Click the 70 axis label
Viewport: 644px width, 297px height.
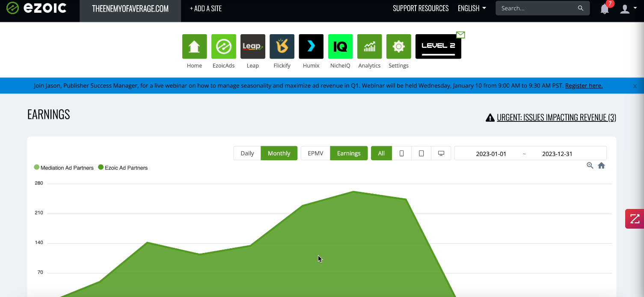point(40,272)
